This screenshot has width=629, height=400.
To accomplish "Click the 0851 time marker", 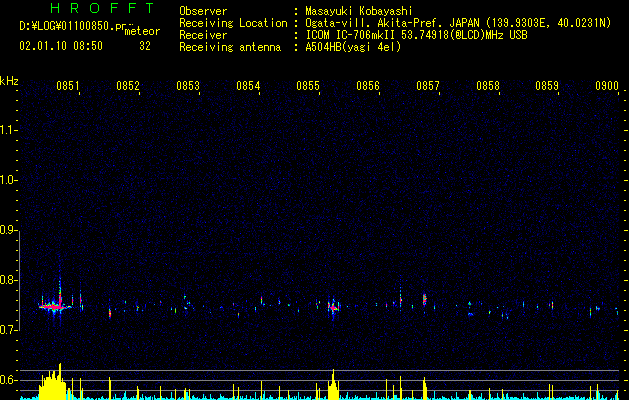I will pos(67,86).
